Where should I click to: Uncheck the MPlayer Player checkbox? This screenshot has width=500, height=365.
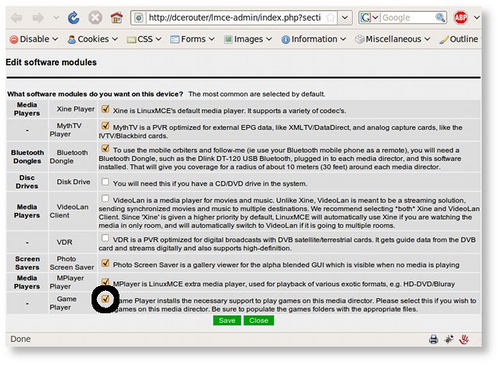[105, 282]
